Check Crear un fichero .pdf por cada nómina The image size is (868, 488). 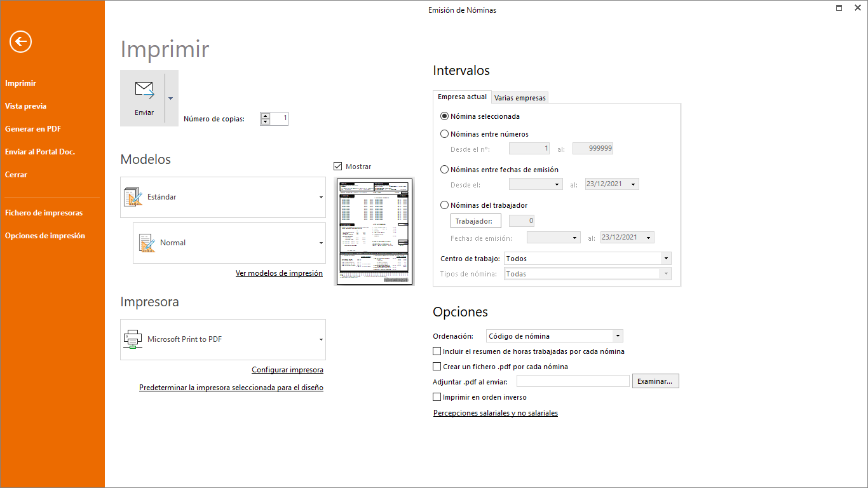[437, 367]
